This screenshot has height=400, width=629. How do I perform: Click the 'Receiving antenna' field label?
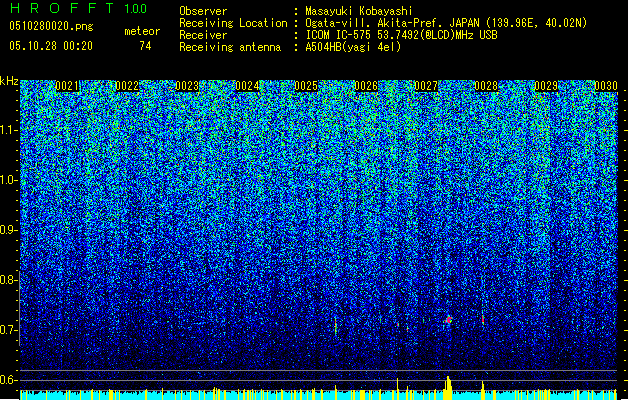(230, 47)
